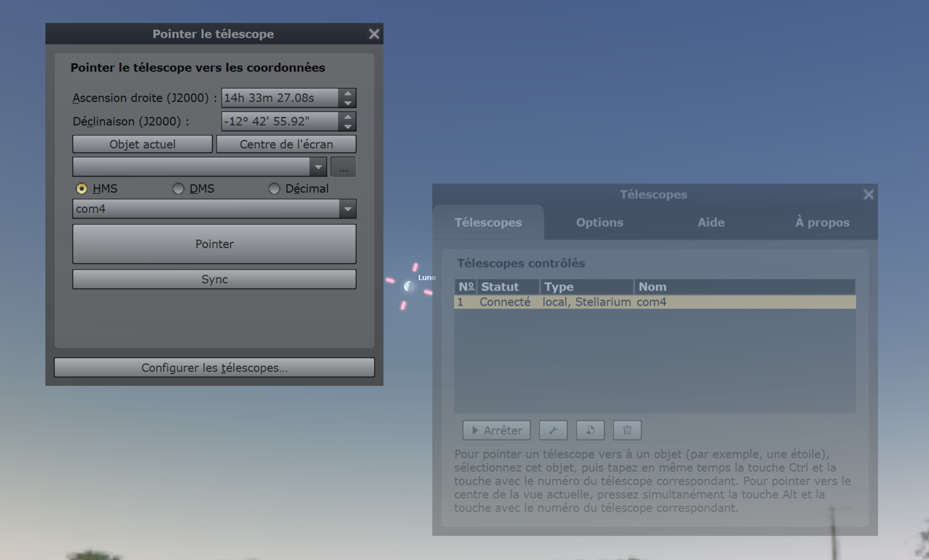929x560 pixels.
Task: Close the Pointer le télescope dialog
Action: click(x=374, y=34)
